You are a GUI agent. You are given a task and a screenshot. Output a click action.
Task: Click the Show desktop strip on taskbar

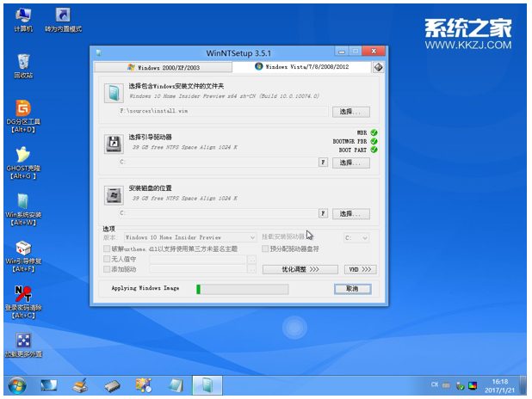(x=523, y=385)
